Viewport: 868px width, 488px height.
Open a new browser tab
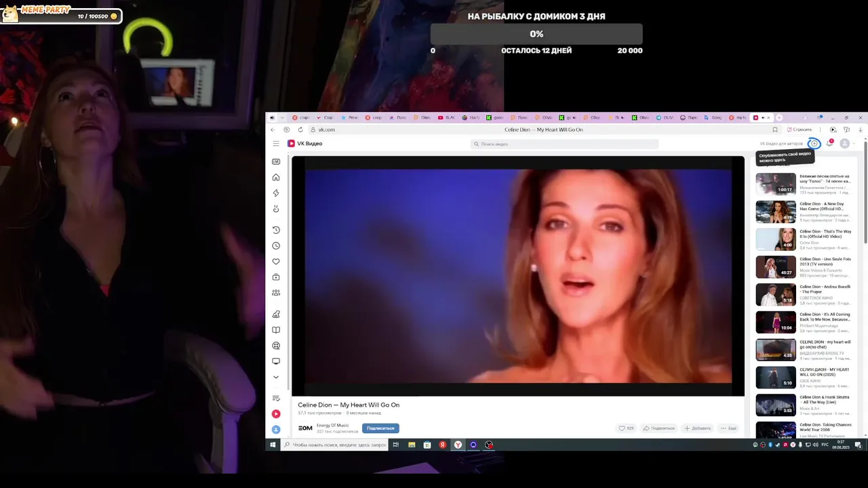pos(779,117)
